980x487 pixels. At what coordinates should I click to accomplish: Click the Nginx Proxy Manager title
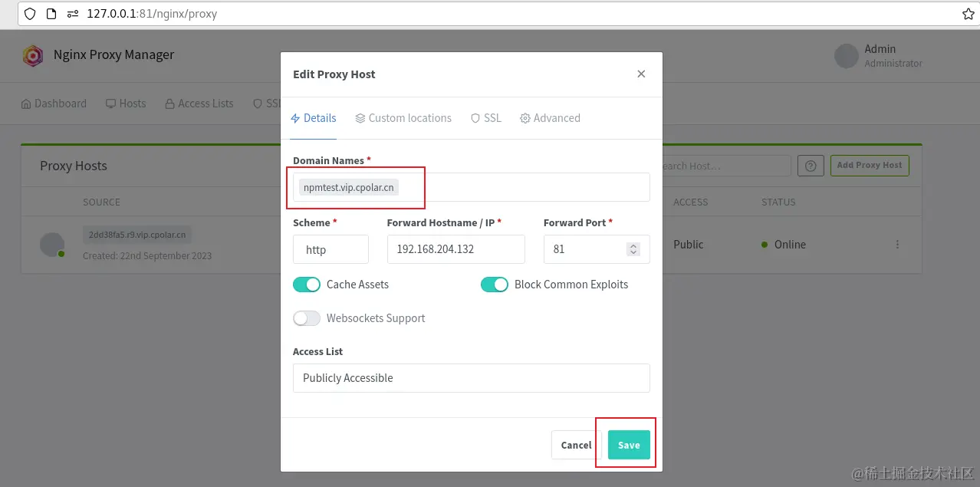[113, 55]
